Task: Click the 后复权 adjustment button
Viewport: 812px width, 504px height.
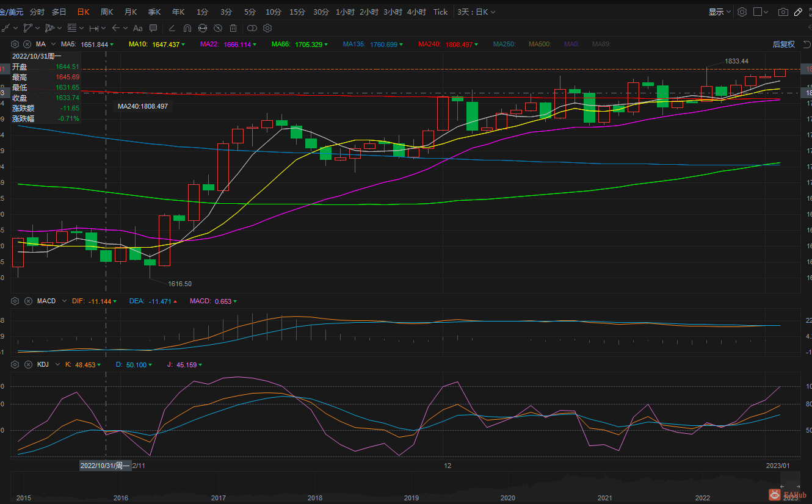Action: [783, 44]
